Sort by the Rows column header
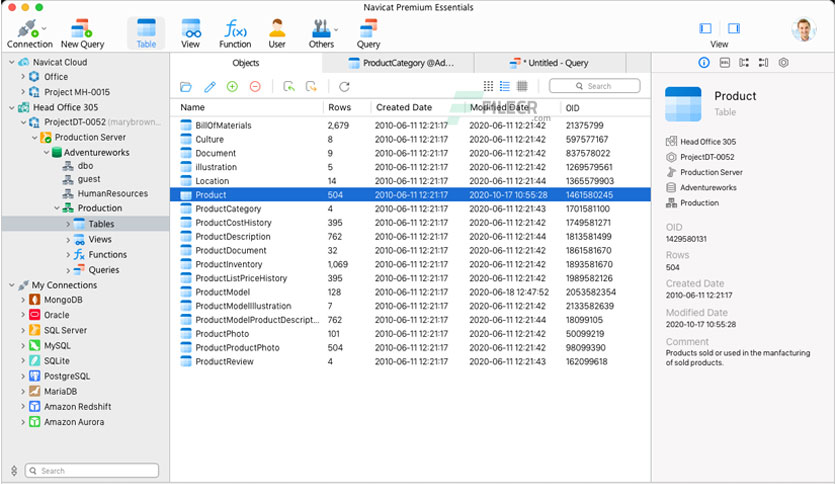Viewport: 836px width, 484px height. click(x=340, y=107)
